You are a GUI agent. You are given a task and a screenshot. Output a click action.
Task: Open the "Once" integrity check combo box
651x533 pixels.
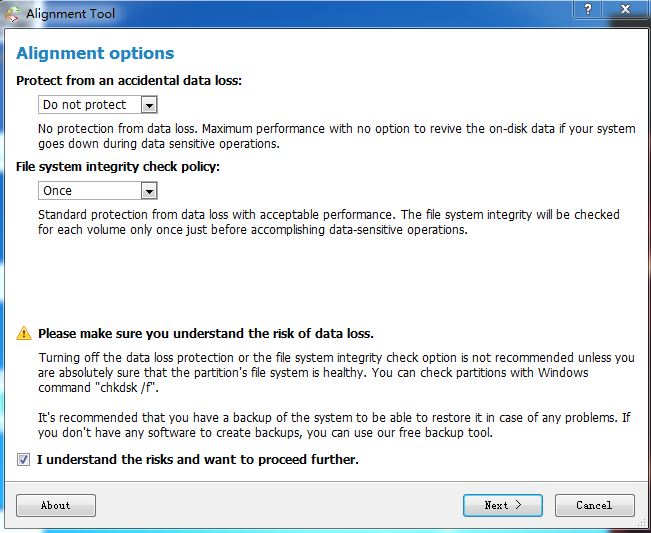[x=86, y=190]
